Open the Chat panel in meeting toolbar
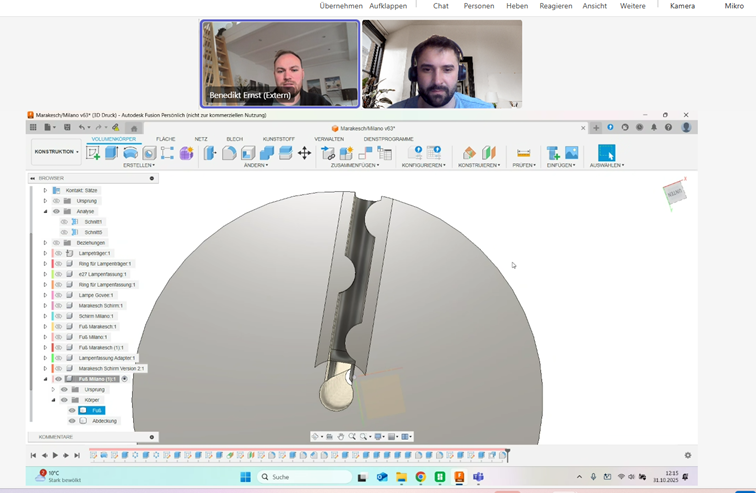 click(x=440, y=6)
